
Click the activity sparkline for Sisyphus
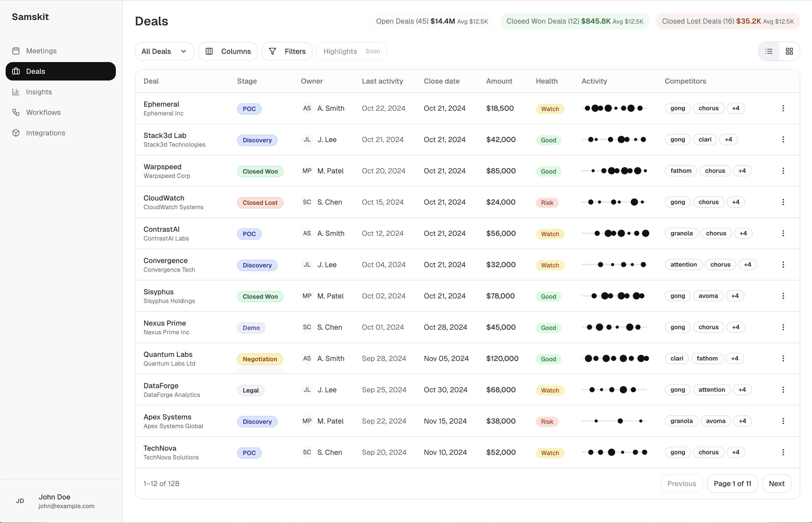pos(615,296)
